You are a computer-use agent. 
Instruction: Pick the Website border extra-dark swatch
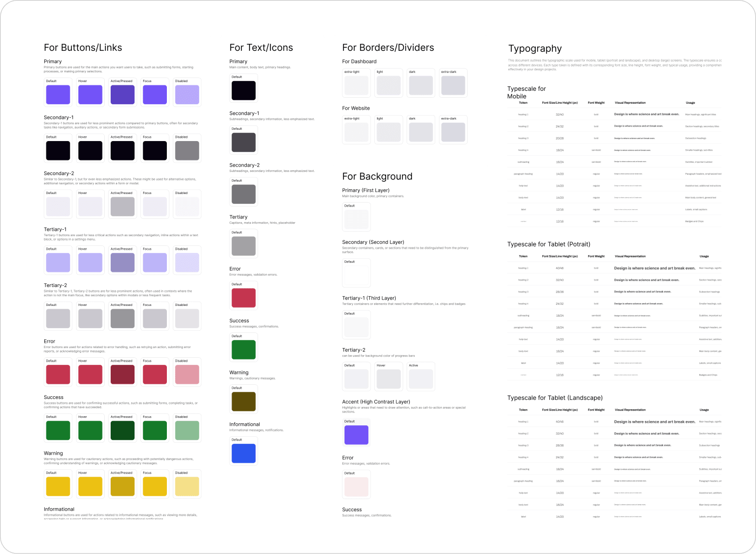[453, 132]
